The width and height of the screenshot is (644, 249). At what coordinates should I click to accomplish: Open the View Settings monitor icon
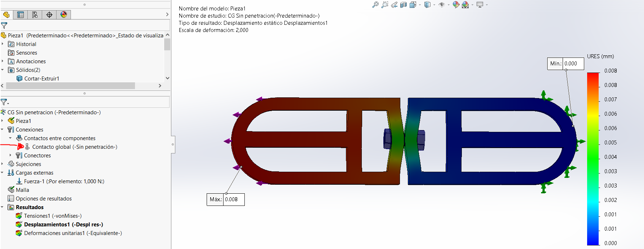(x=480, y=5)
